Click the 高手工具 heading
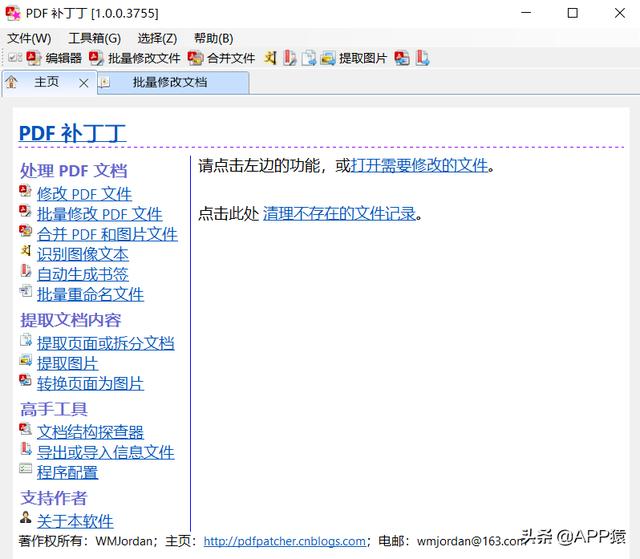Image resolution: width=640 pixels, height=559 pixels. point(54,409)
